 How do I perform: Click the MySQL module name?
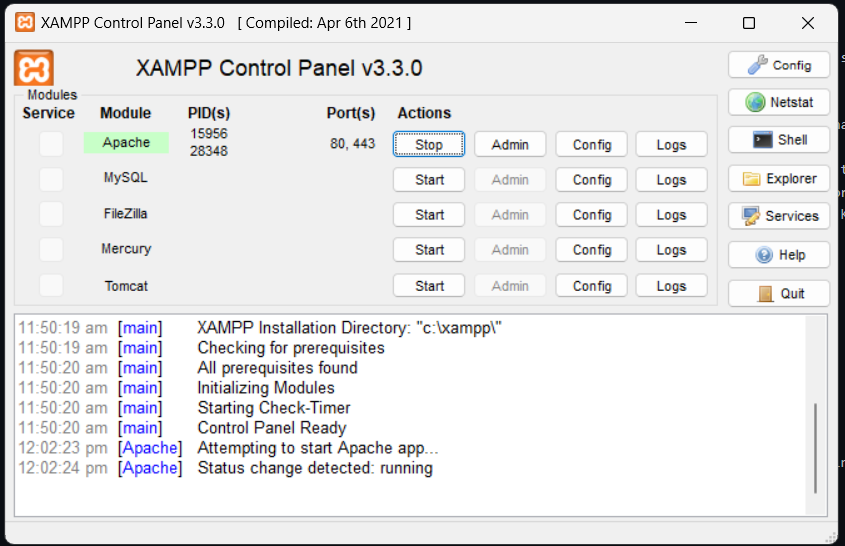pyautogui.click(x=126, y=178)
